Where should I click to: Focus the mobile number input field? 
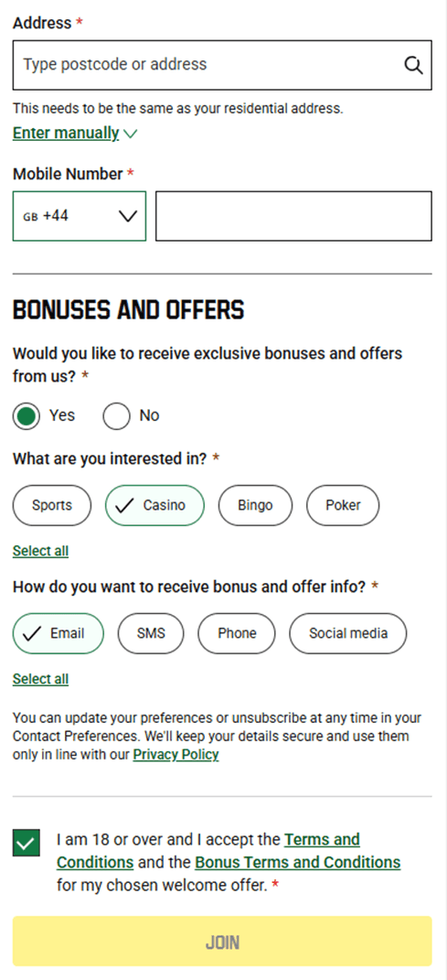point(293,216)
